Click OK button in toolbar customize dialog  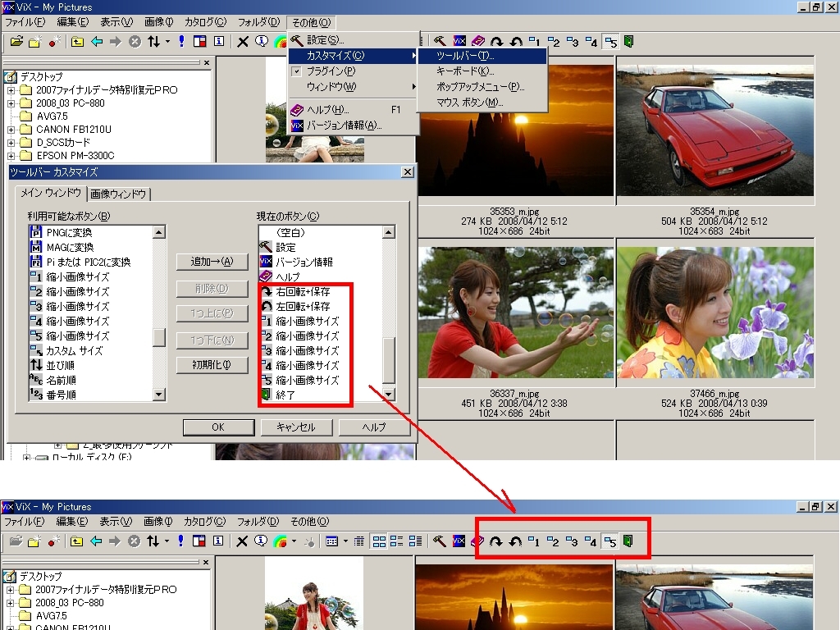point(218,427)
